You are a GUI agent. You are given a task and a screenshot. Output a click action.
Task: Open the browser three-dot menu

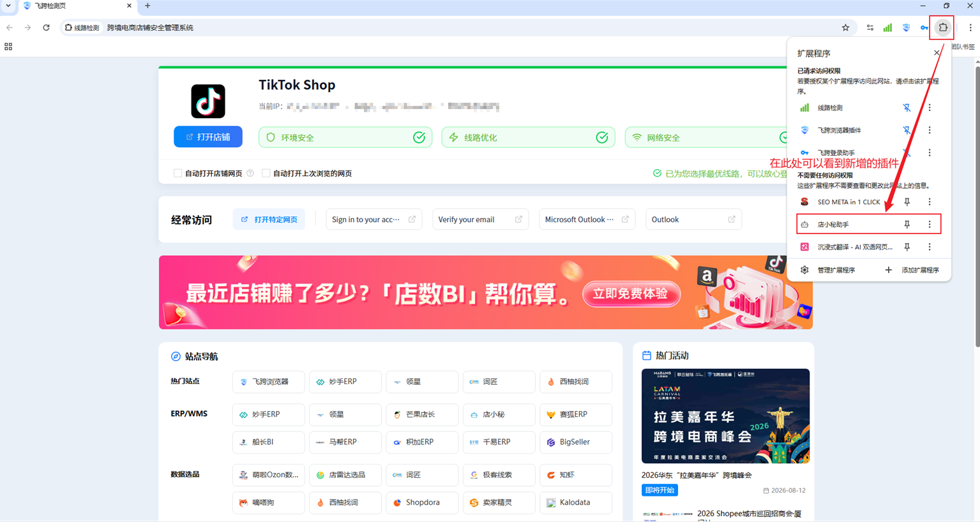tap(970, 27)
